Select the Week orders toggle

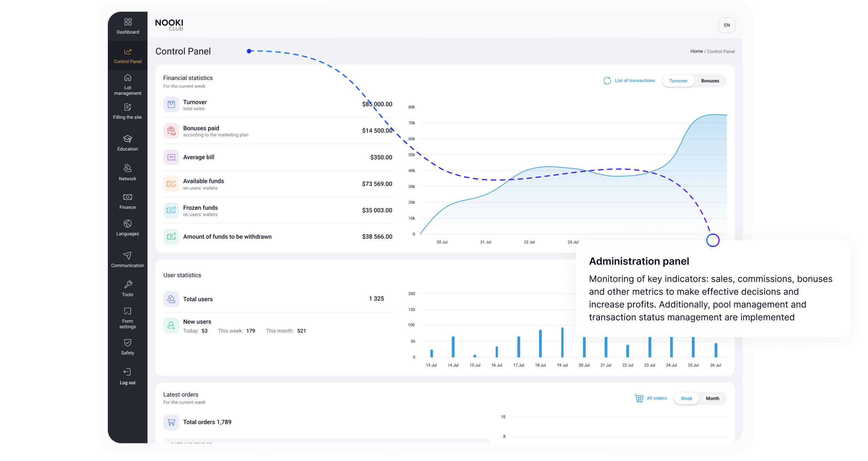(686, 398)
